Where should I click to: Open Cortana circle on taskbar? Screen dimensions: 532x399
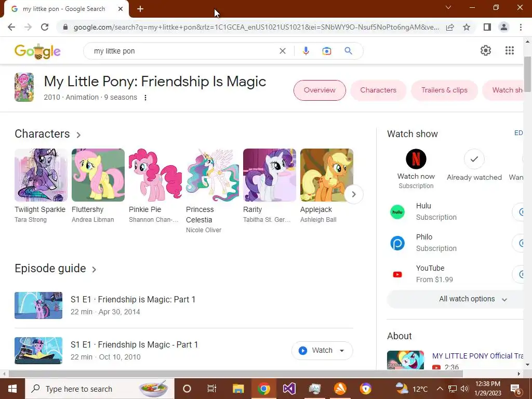(187, 389)
